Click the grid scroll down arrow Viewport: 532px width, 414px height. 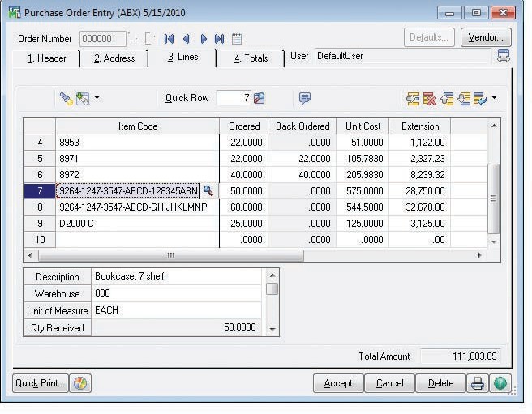click(494, 241)
